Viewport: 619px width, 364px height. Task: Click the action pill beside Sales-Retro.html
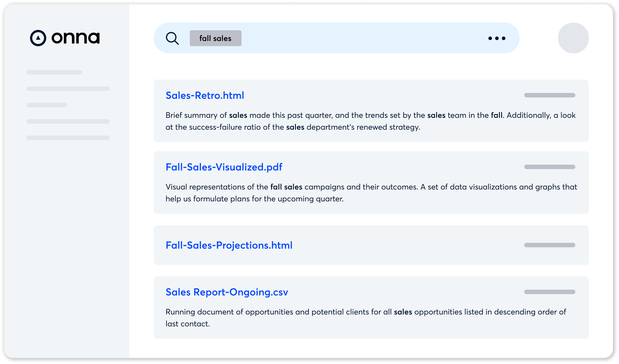(x=550, y=95)
